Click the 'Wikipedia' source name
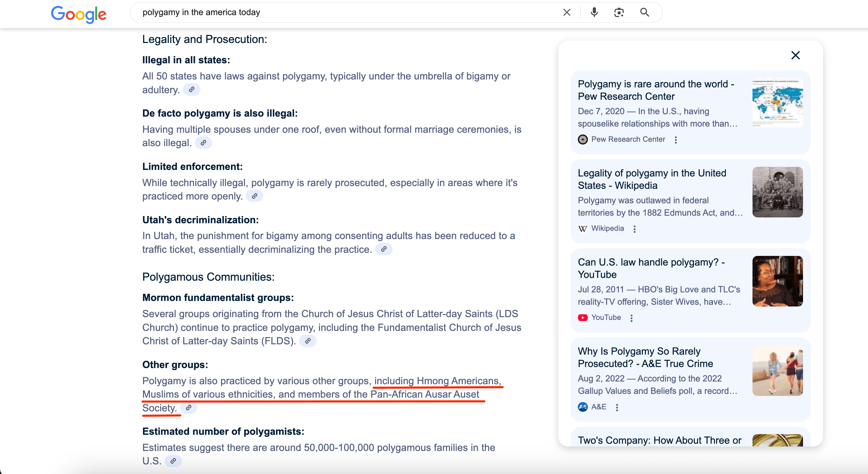Viewport: 868px width, 474px height. 607,228
